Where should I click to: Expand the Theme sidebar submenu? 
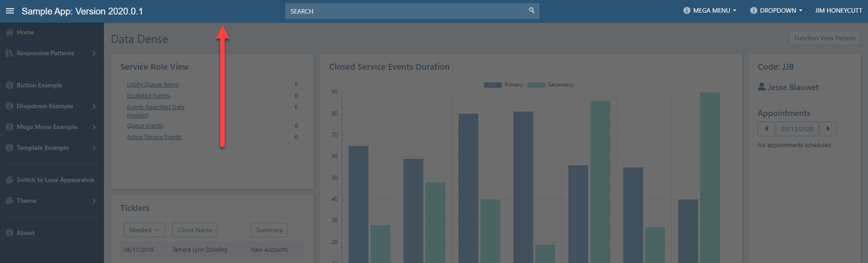94,201
